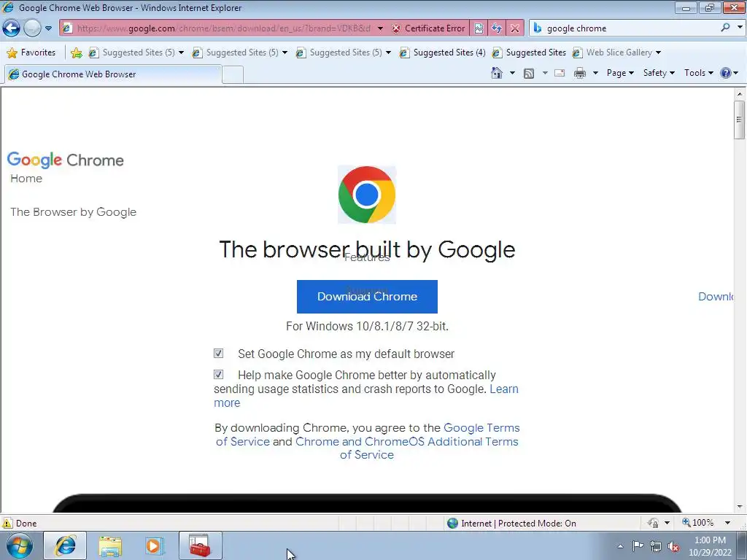Expand the Print dropdown arrow
Image resolution: width=747 pixels, height=560 pixels.
pos(595,73)
